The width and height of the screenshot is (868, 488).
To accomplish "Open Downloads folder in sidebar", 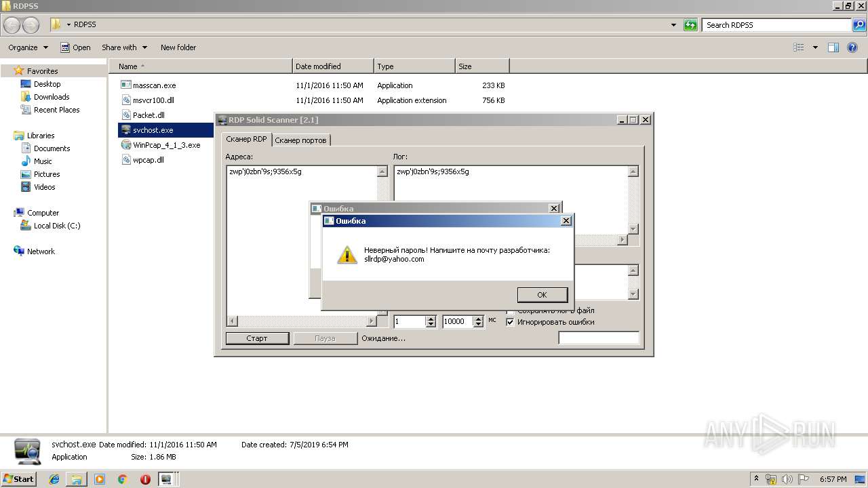I will click(x=52, y=97).
